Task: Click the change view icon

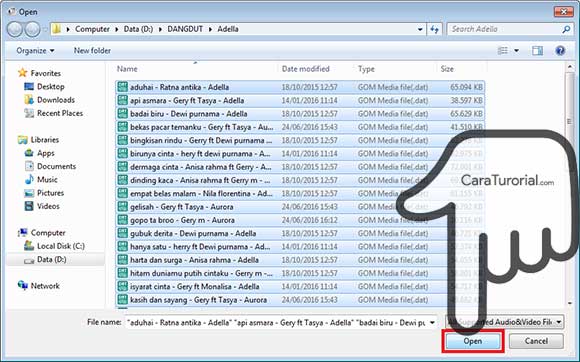Action: point(503,51)
